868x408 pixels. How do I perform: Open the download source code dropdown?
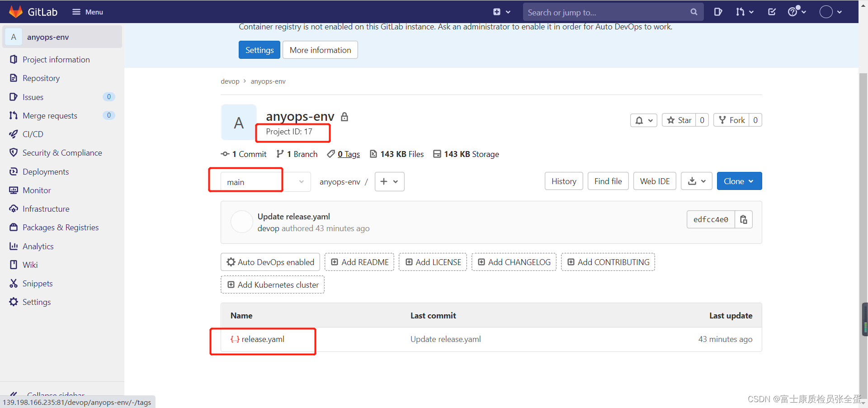[x=697, y=181]
